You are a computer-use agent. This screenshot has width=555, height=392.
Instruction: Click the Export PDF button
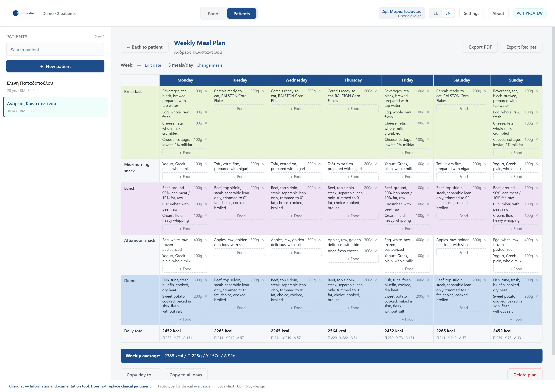[x=480, y=47]
